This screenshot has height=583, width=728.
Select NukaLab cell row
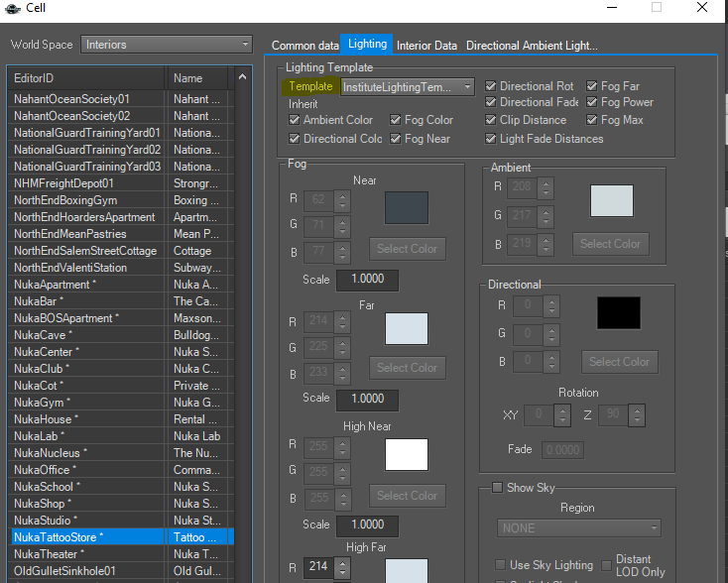[x=121, y=436]
